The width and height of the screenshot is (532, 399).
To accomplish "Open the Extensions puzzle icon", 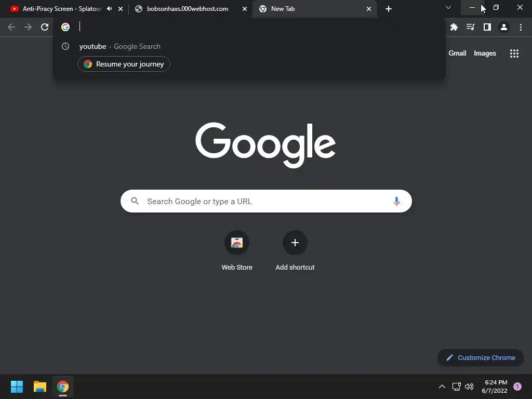I will [x=454, y=27].
